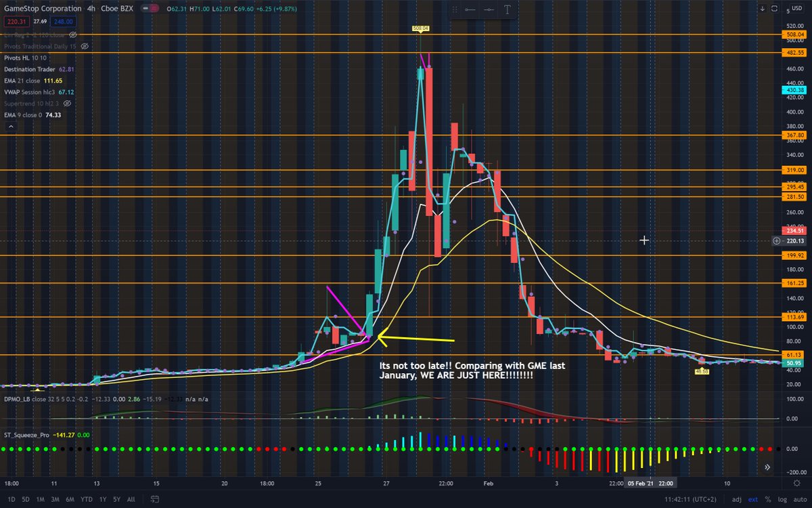Screen dimensions: 812x508
Task: Click the 508.04 high pivot label on chart
Action: click(420, 28)
